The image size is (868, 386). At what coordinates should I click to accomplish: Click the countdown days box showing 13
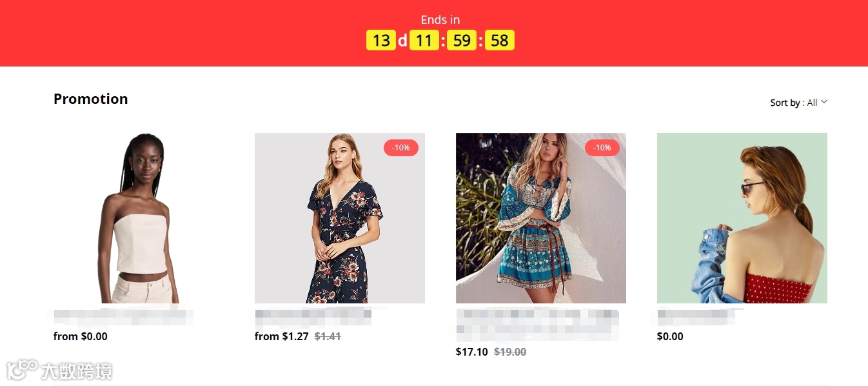pos(381,41)
